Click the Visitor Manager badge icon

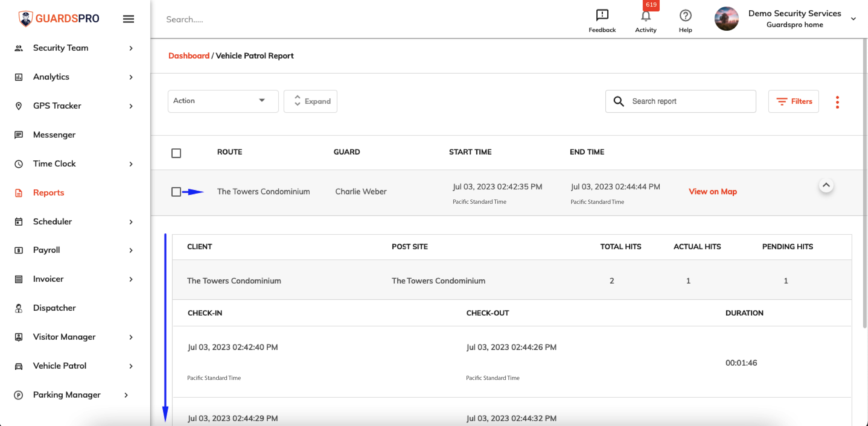tap(19, 337)
